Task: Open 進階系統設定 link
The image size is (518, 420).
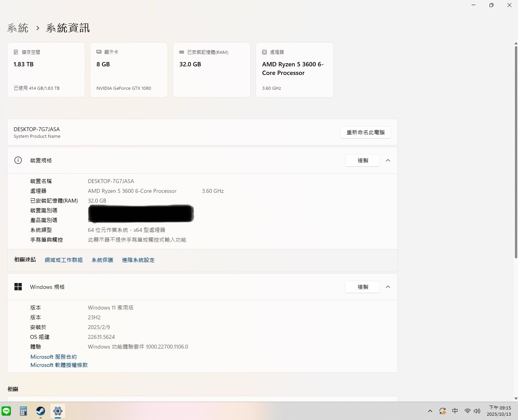Action: pyautogui.click(x=138, y=260)
